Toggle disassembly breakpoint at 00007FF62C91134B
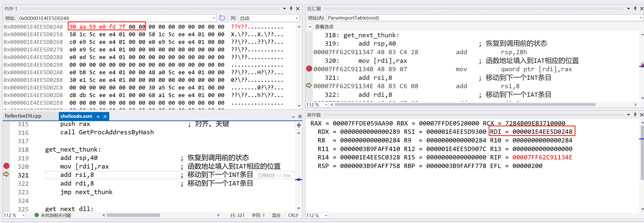The height and width of the screenshot is (223, 644). [309, 69]
